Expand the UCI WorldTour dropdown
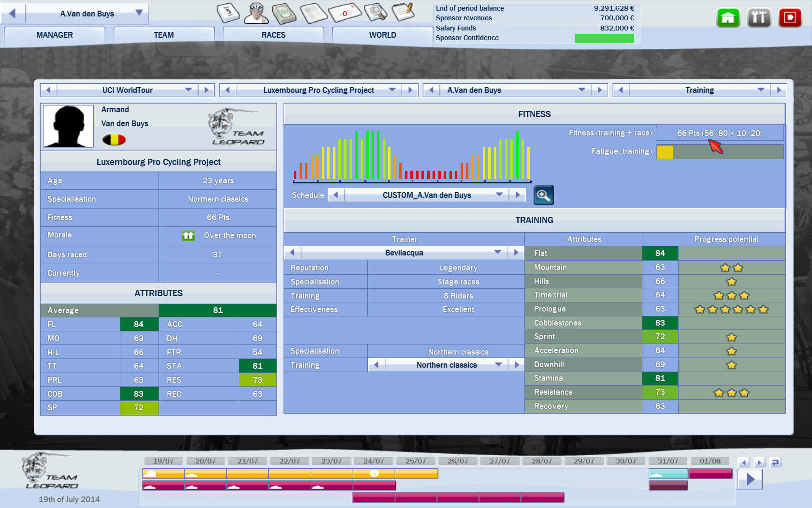The width and height of the screenshot is (812, 508). [188, 90]
